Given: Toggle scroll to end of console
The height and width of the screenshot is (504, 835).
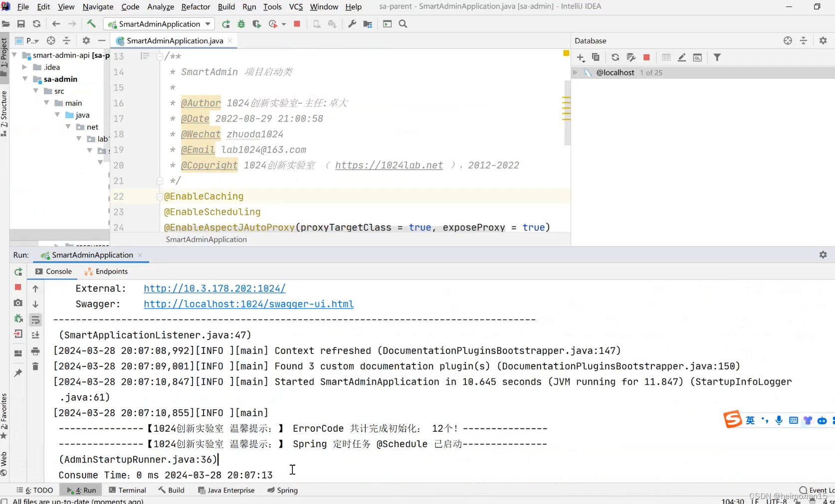Looking at the screenshot, I should (x=35, y=335).
